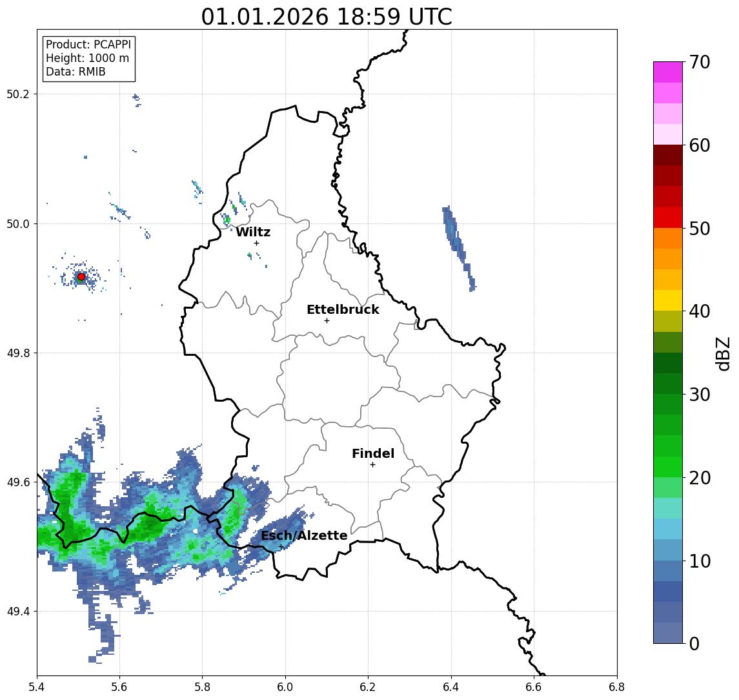Click the magenta swatch at top of colorbar
The image size is (739, 700).
pyautogui.click(x=668, y=72)
